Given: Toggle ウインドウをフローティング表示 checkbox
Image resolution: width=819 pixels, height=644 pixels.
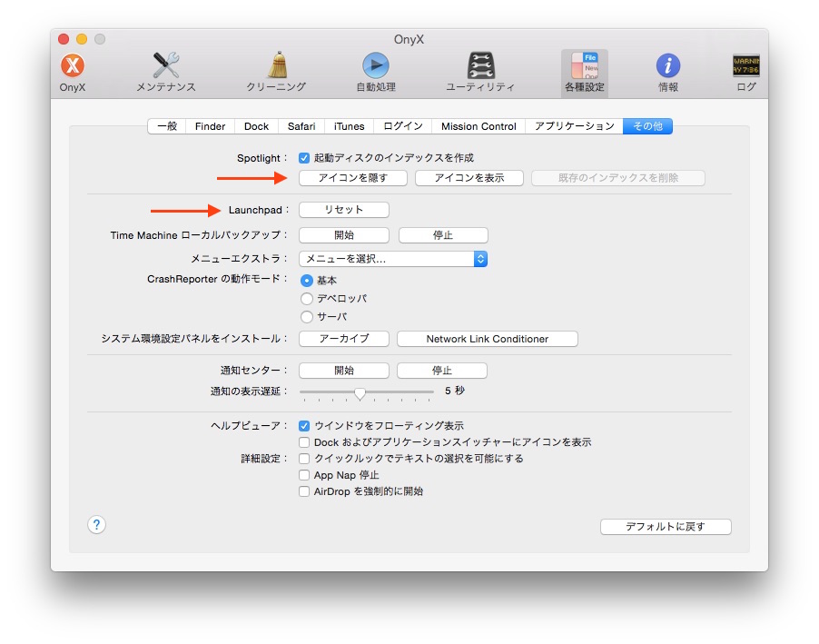Looking at the screenshot, I should (x=304, y=426).
